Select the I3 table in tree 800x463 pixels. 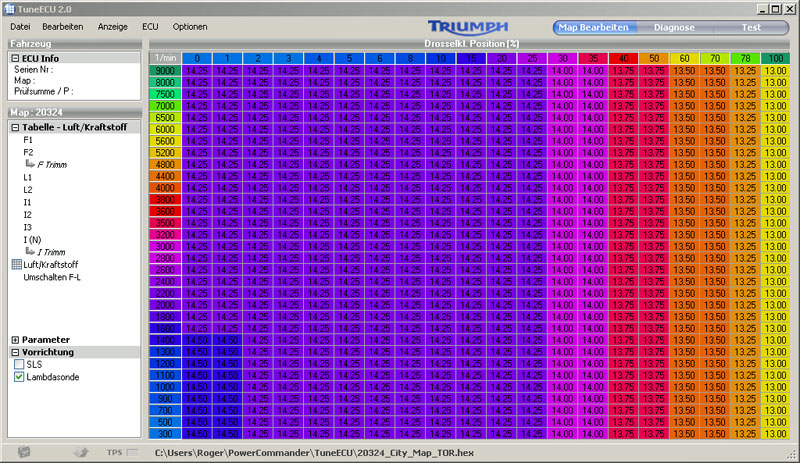pos(27,227)
